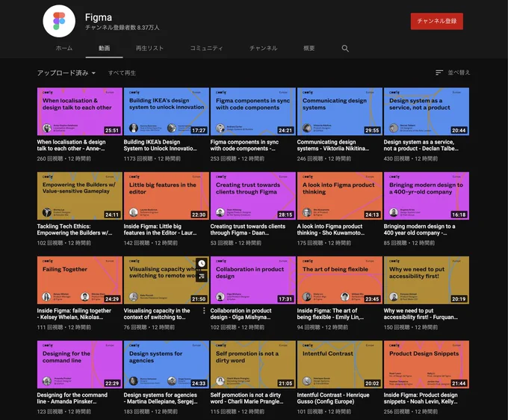Click the Figma channel name

click(x=99, y=17)
